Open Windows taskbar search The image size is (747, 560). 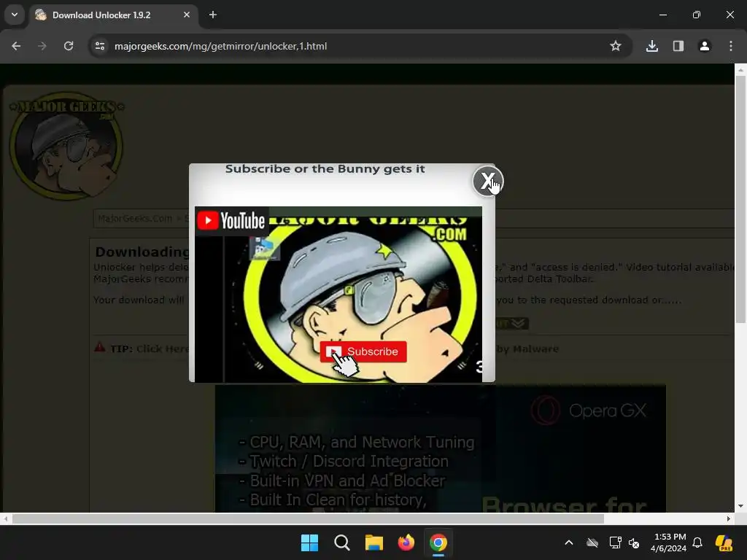pos(342,542)
